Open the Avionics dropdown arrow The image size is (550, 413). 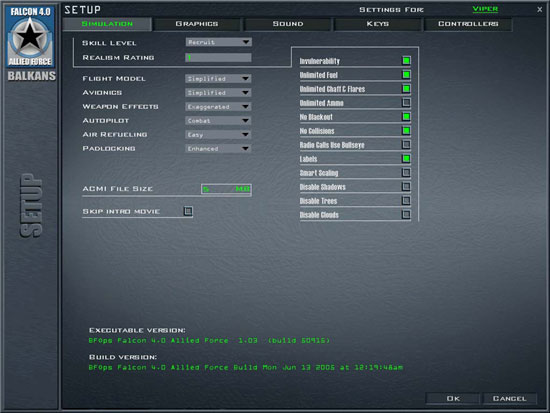tap(246, 93)
